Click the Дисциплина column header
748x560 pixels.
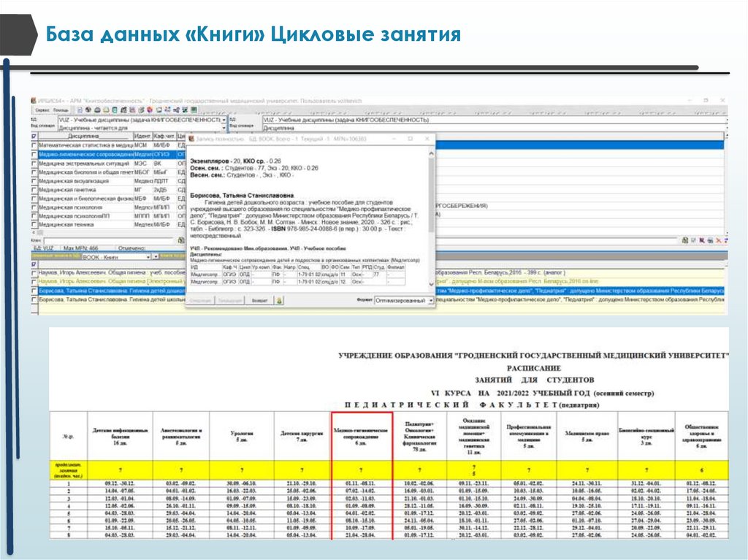click(x=85, y=137)
